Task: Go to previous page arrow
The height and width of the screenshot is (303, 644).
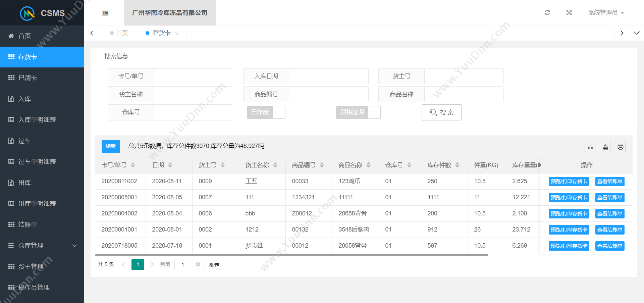Action: (x=123, y=264)
